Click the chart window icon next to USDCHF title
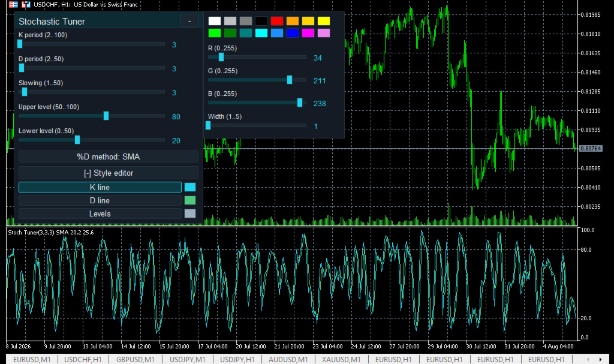Image resolution: width=614 pixels, height=364 pixels. (x=26, y=5)
